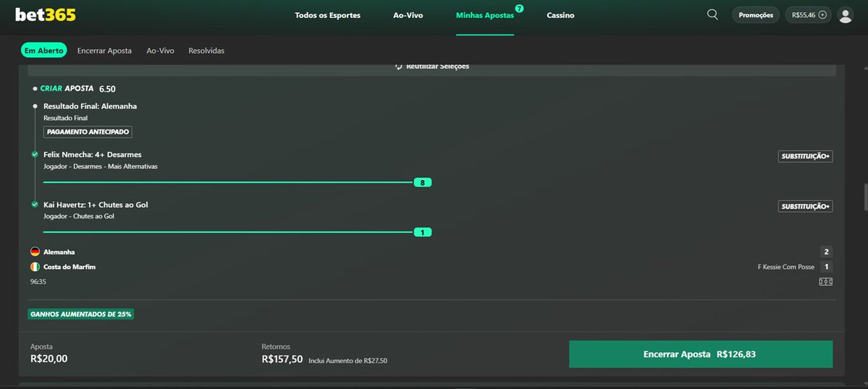Click SUBSTITUIÇÃO+ badge for Felix Nmecha
The image size is (868, 389).
[806, 156]
